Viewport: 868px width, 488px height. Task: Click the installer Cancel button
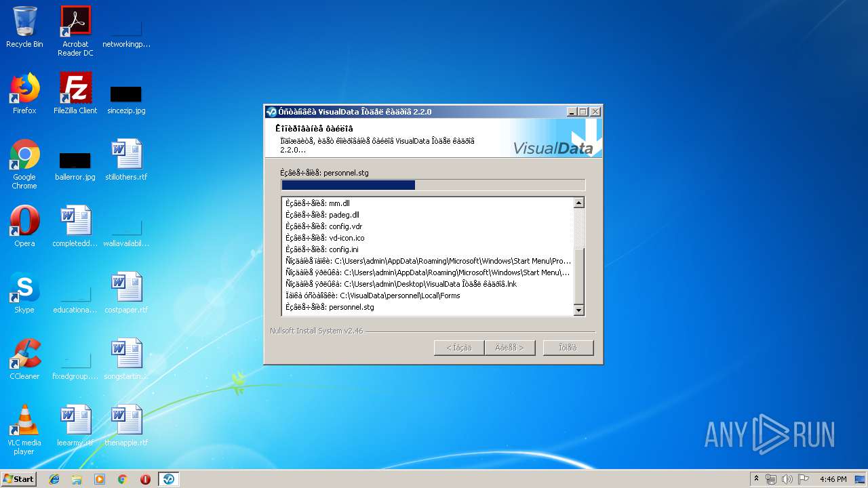(568, 348)
